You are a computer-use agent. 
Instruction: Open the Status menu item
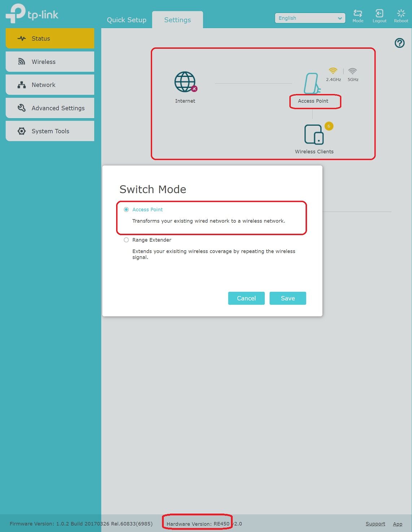pyautogui.click(x=50, y=38)
